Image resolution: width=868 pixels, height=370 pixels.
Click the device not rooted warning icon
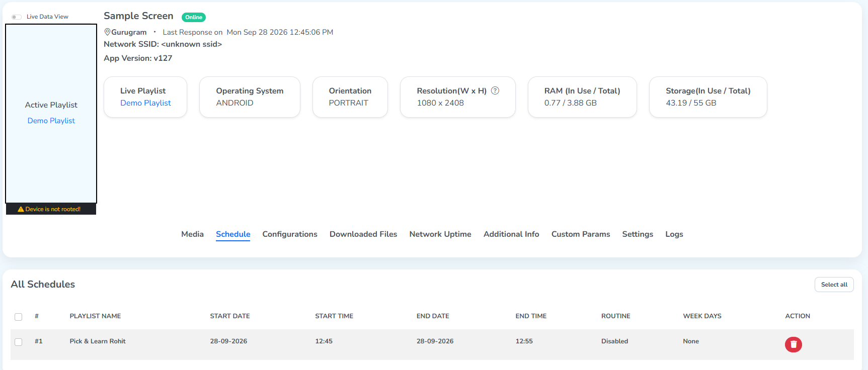(x=21, y=209)
